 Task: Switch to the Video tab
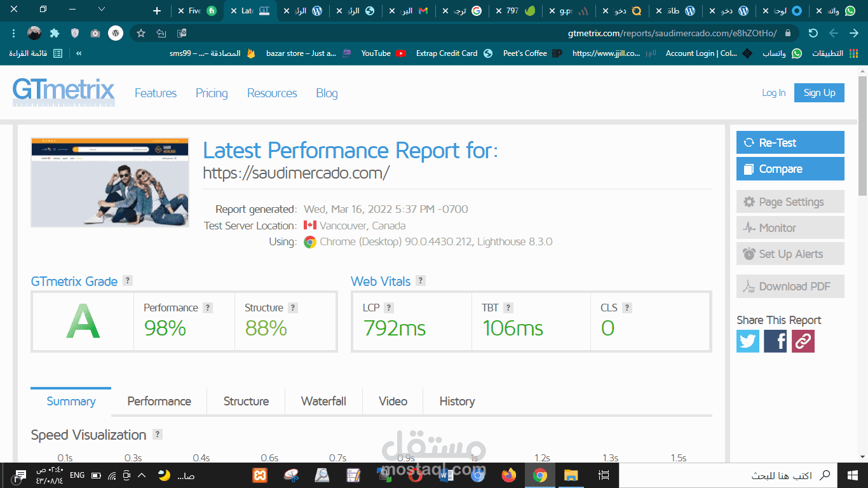point(393,401)
